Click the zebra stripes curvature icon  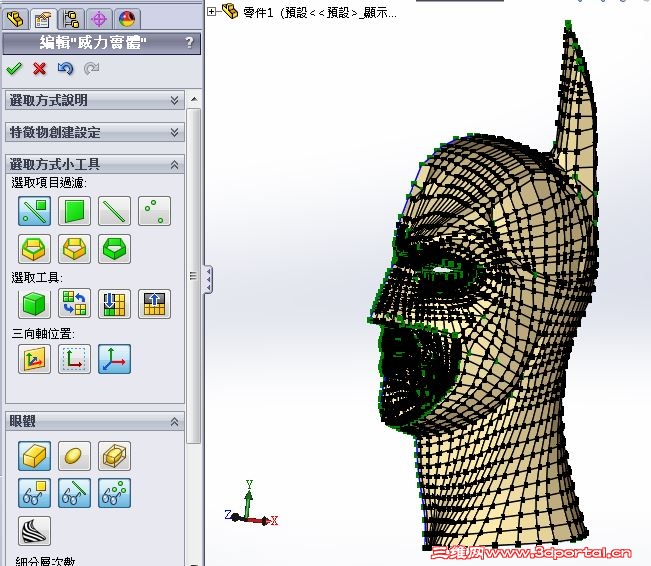point(34,531)
